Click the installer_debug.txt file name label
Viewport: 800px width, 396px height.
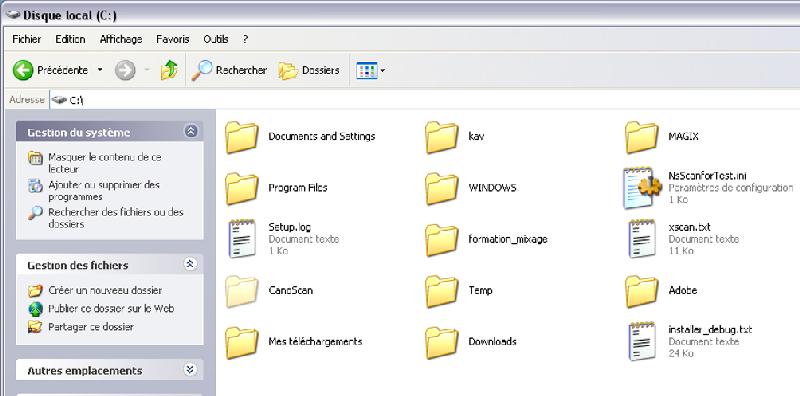(710, 329)
